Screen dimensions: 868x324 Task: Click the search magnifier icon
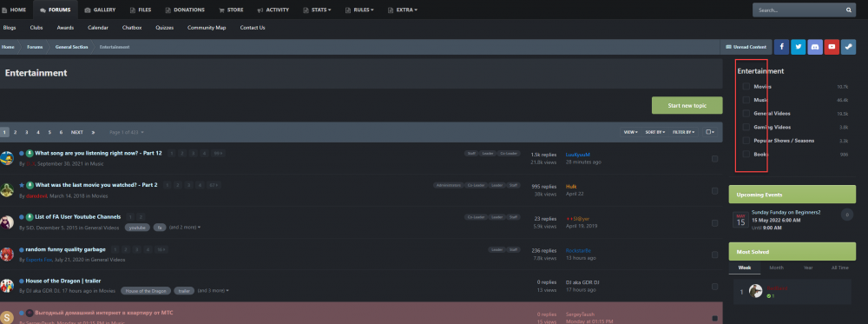(849, 10)
